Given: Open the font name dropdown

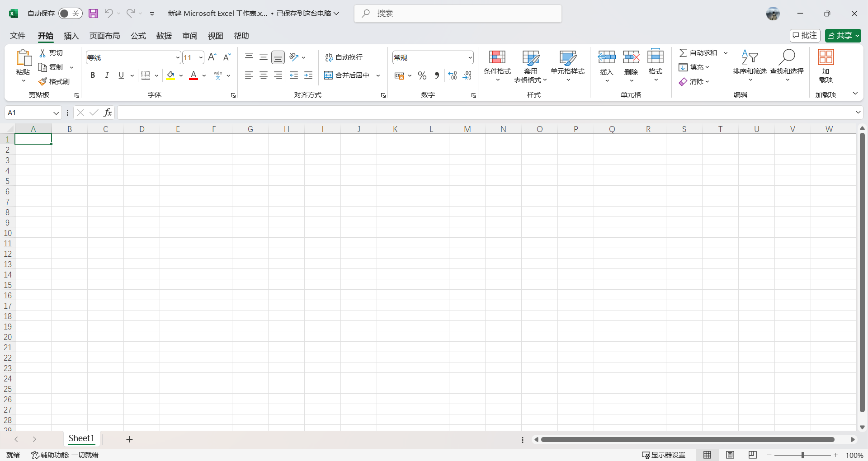Looking at the screenshot, I should tap(177, 58).
